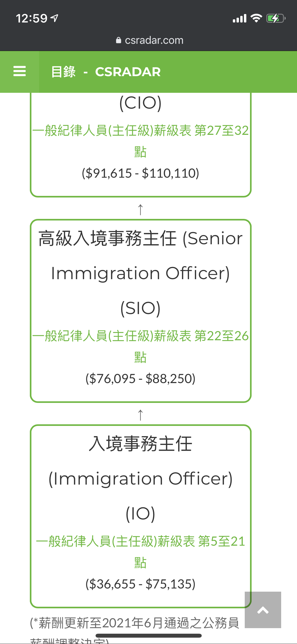Tap the csradar.com address bar
Image resolution: width=297 pixels, height=644 pixels.
click(149, 40)
